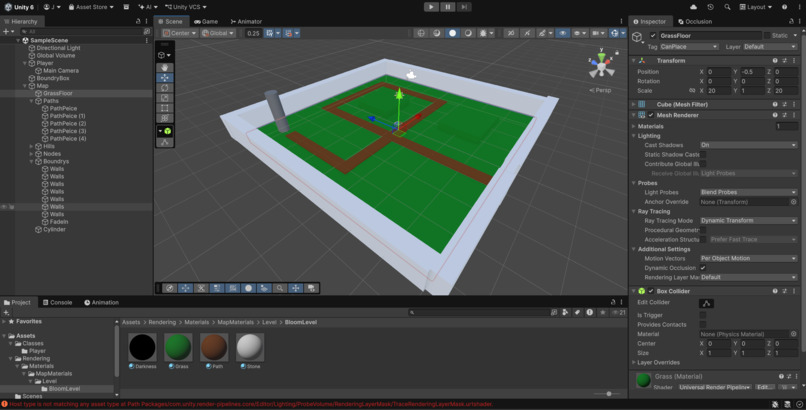The width and height of the screenshot is (806, 410).
Task: Open the cloud services icon
Action: click(x=693, y=7)
